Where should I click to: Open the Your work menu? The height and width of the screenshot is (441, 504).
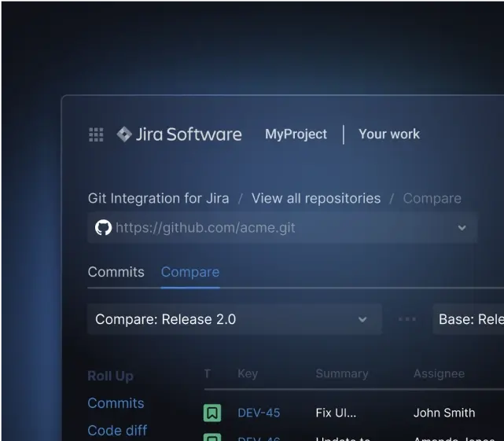389,134
